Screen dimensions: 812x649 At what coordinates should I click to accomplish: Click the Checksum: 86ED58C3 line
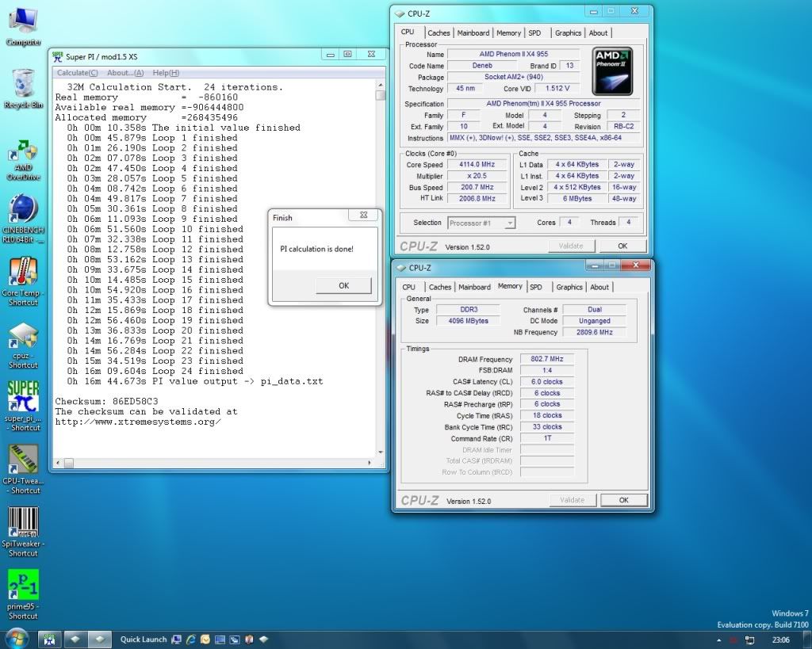click(107, 401)
